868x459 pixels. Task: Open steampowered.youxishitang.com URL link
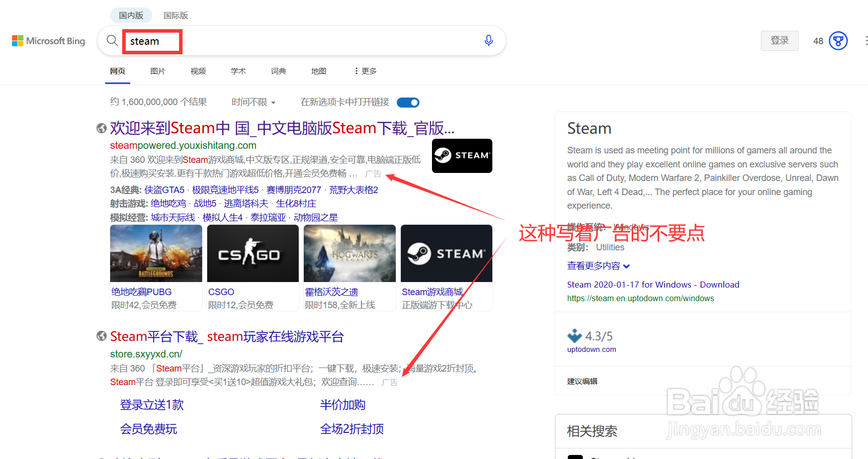click(183, 145)
